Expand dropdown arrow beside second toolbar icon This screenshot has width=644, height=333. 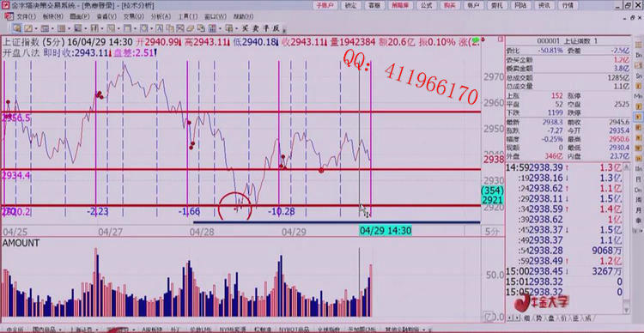point(36,28)
